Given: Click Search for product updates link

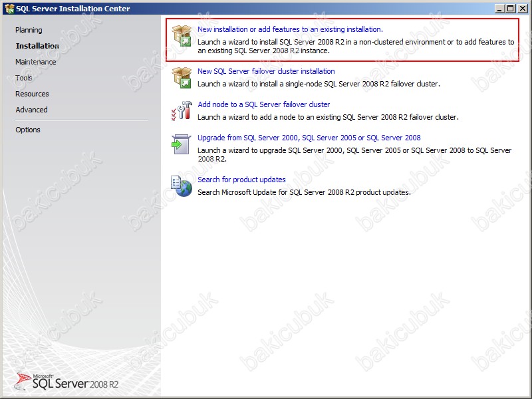Looking at the screenshot, I should click(x=241, y=179).
